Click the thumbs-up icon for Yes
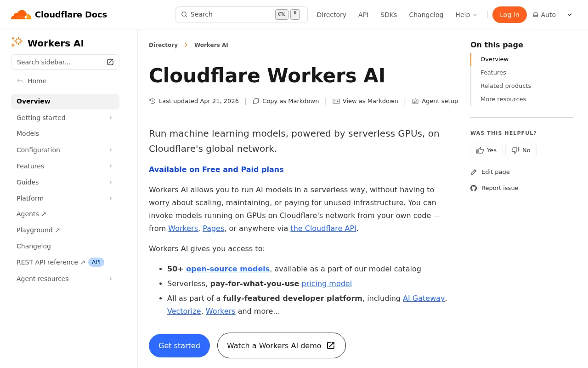 click(x=480, y=150)
